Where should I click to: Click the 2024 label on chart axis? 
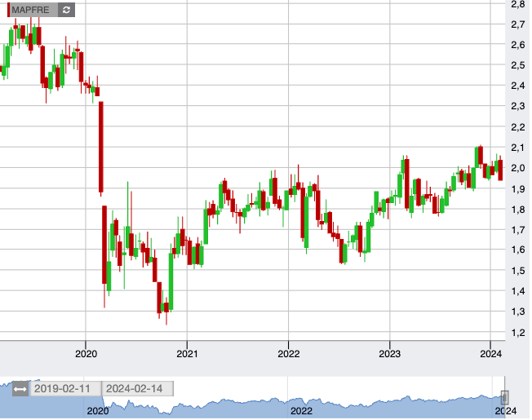click(490, 355)
